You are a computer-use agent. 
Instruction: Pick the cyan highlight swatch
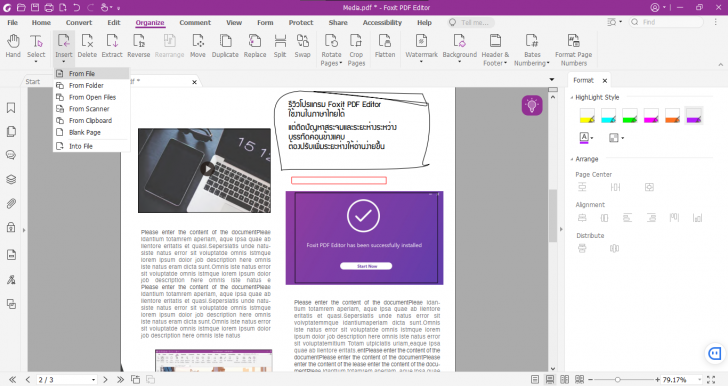coord(608,116)
